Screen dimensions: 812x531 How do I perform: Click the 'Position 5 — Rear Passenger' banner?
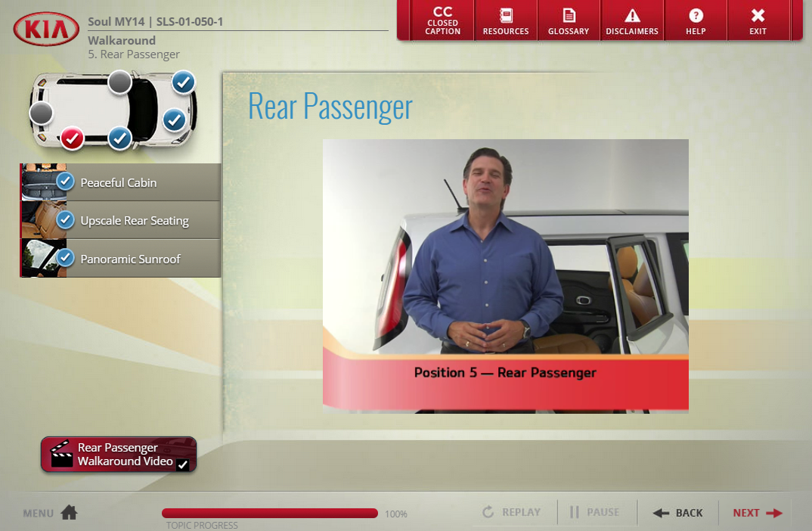coord(506,382)
